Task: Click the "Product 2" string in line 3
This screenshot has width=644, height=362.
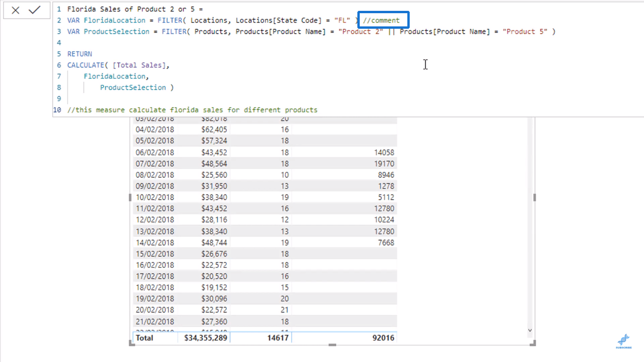Action: [361, 32]
